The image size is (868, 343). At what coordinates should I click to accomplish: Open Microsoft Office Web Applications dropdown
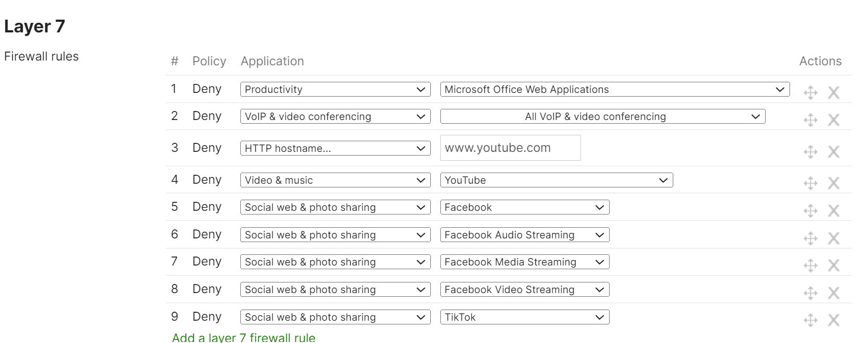(x=614, y=89)
